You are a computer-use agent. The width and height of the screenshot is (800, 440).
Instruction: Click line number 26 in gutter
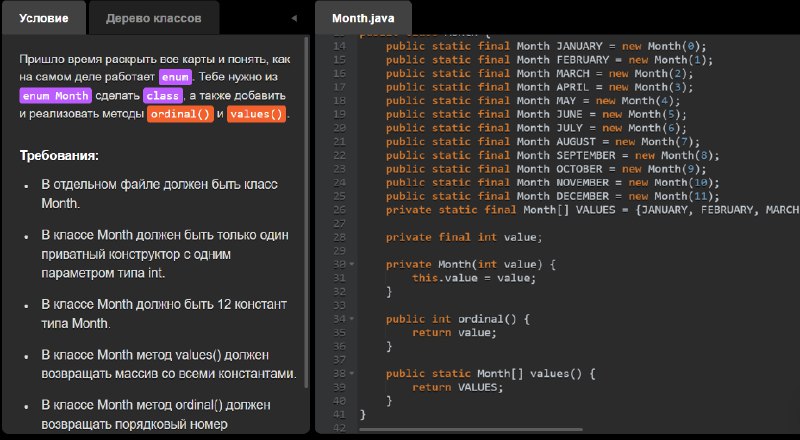(x=339, y=210)
